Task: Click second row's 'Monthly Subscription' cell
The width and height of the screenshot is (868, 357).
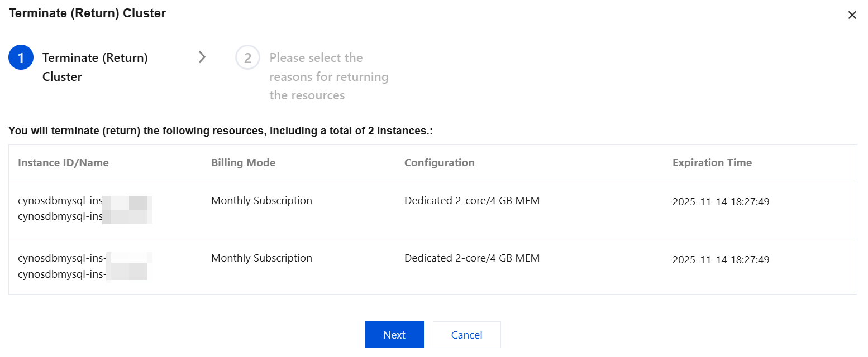Action: (261, 258)
